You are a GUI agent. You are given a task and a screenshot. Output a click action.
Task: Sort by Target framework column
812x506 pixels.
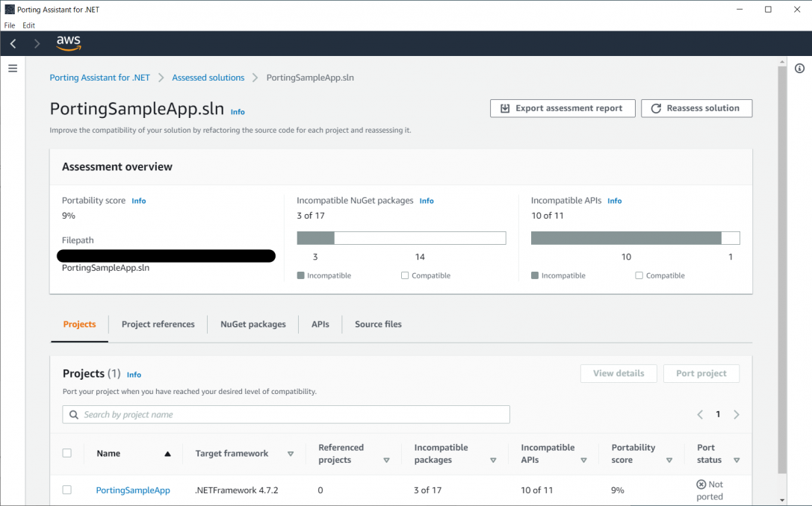[x=291, y=454]
